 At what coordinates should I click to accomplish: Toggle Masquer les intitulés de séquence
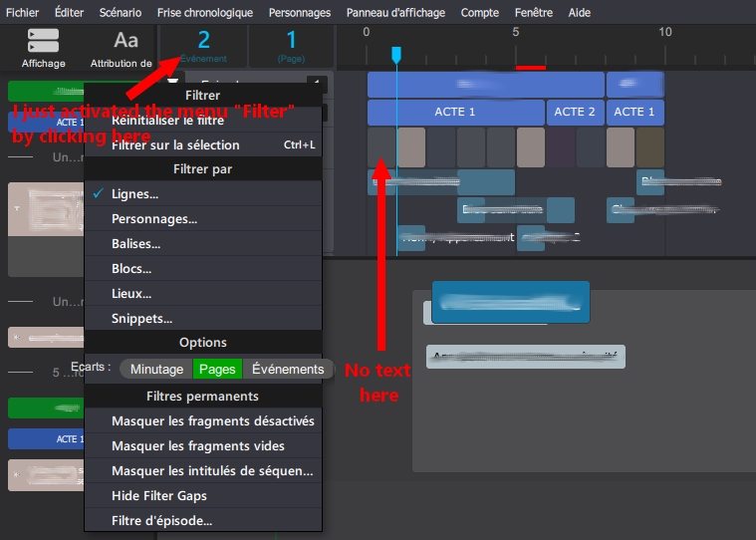[203, 470]
